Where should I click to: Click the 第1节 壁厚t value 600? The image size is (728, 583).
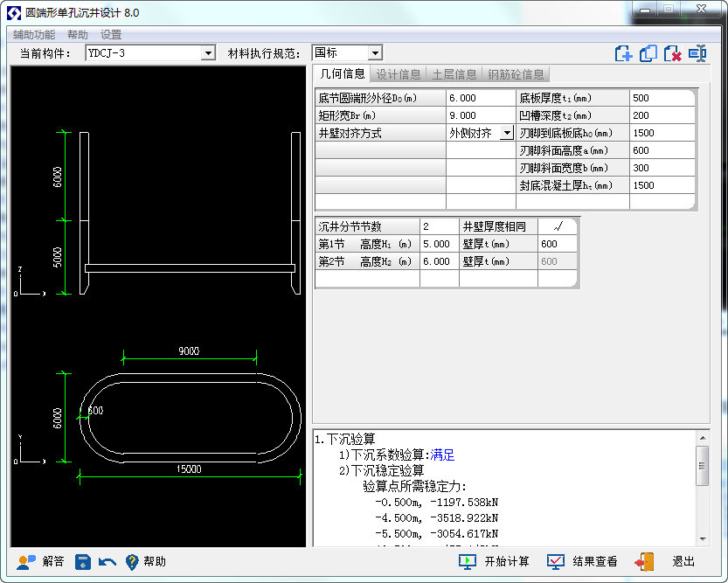558,244
